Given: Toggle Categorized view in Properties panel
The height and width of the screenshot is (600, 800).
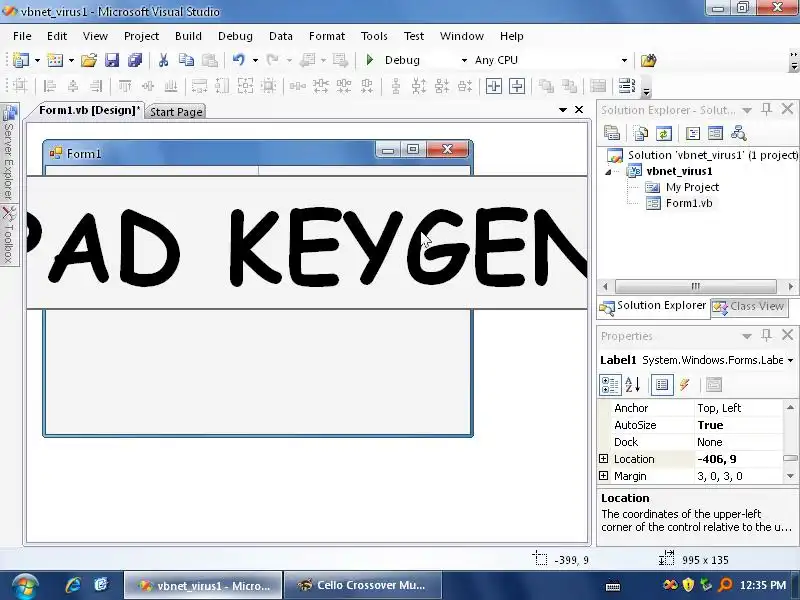Looking at the screenshot, I should coord(610,385).
